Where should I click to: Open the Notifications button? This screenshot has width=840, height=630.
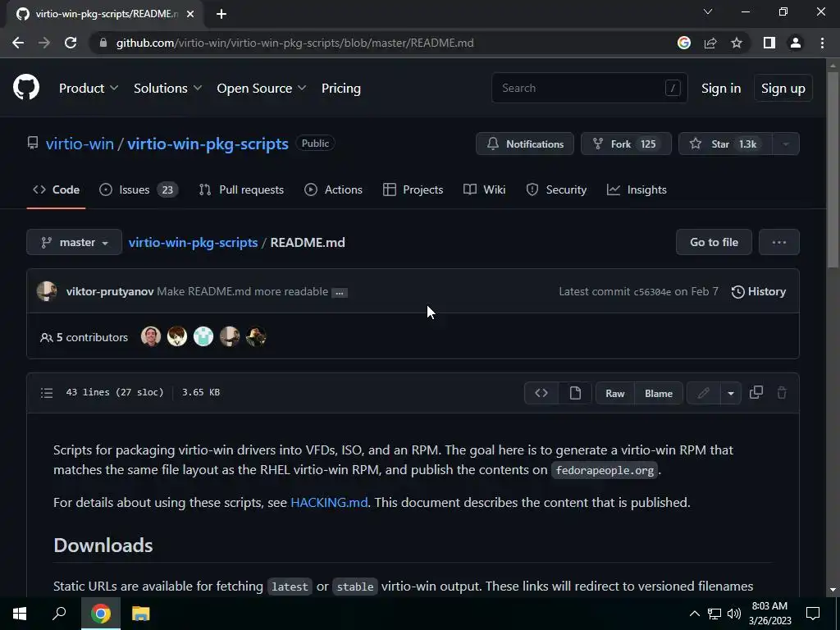[x=525, y=144]
